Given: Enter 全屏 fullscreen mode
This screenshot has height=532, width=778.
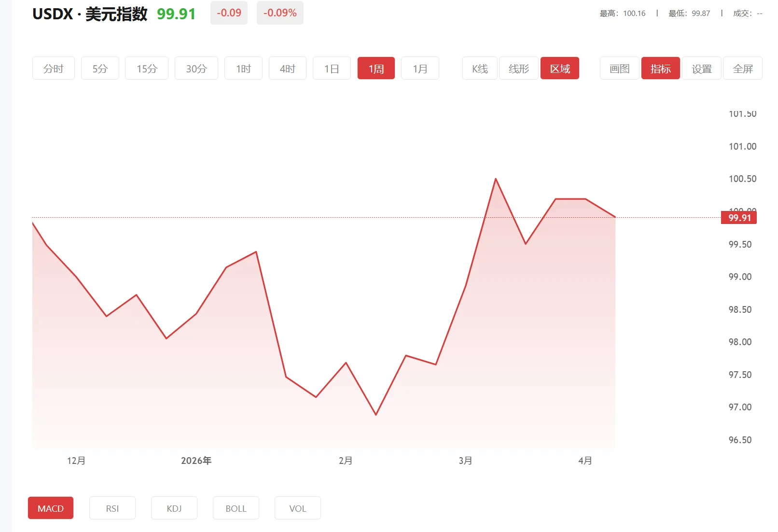Looking at the screenshot, I should [x=742, y=69].
